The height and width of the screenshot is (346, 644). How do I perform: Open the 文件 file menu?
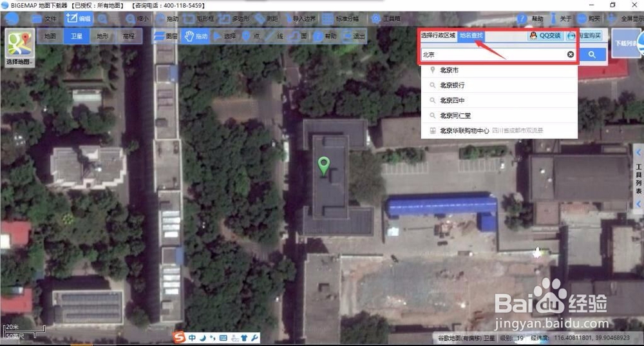coord(44,19)
